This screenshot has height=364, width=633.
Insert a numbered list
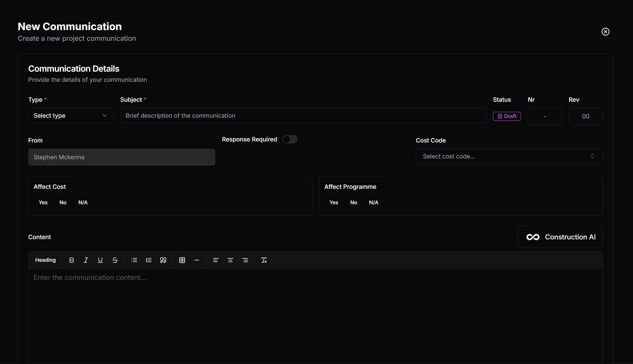[149, 260]
